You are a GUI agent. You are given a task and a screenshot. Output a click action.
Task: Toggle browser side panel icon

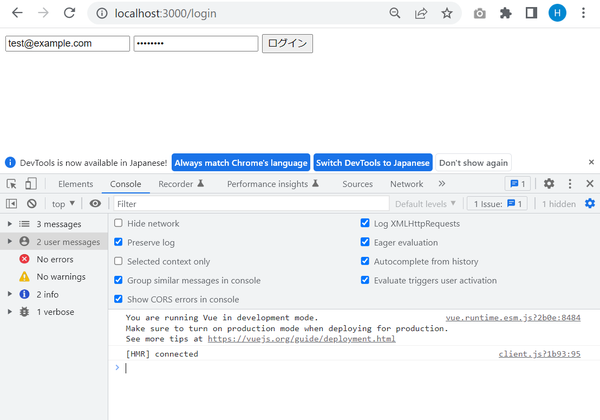531,13
